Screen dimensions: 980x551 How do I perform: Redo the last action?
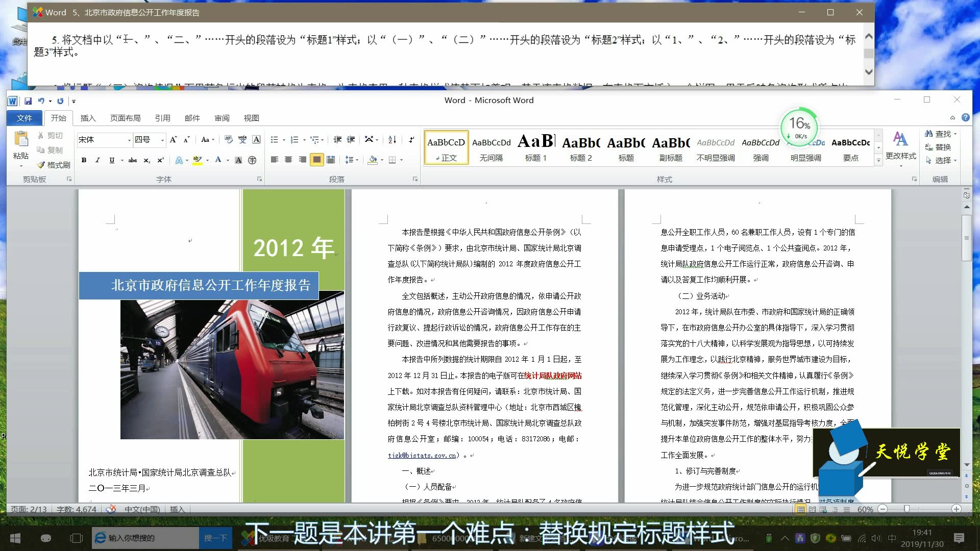point(60,101)
